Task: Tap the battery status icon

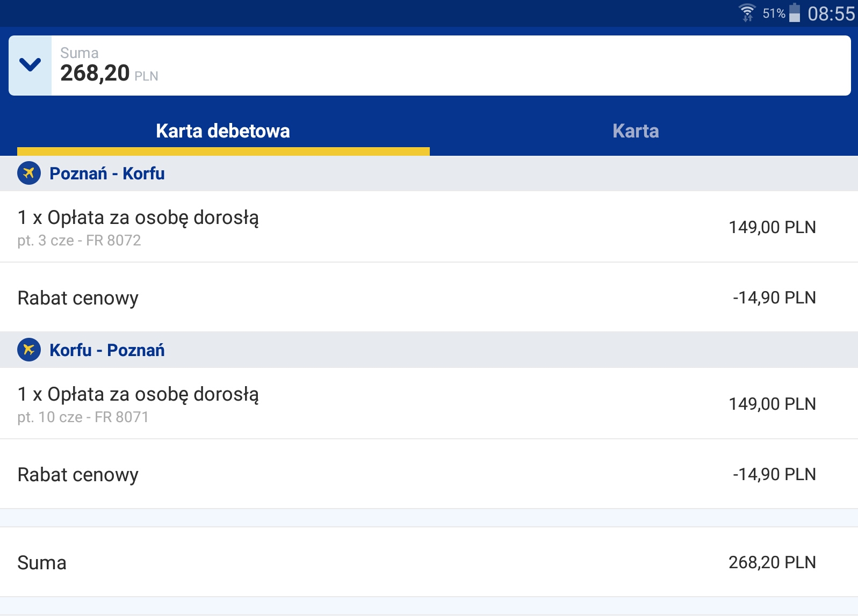Action: (x=795, y=13)
